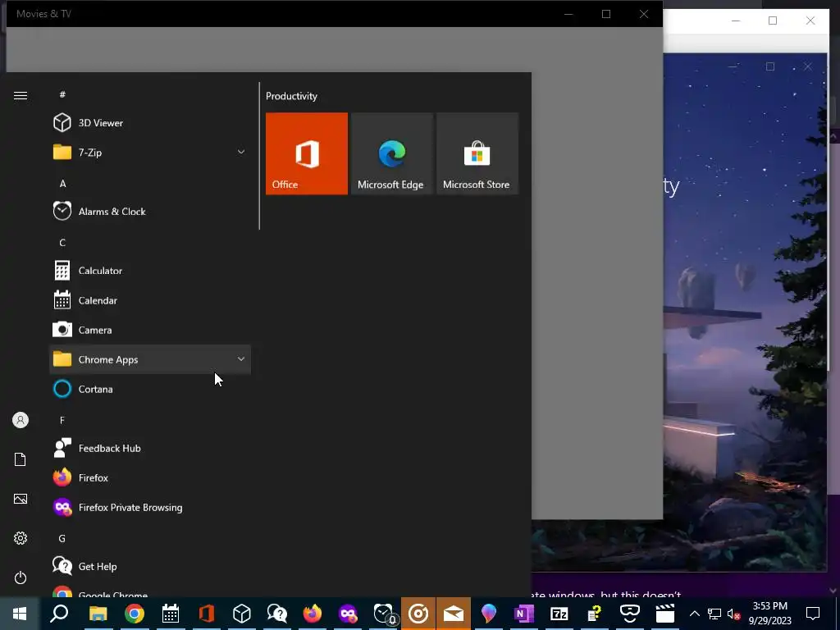Viewport: 840px width, 630px height.
Task: Minimize the Movies & TV window
Action: [568, 14]
